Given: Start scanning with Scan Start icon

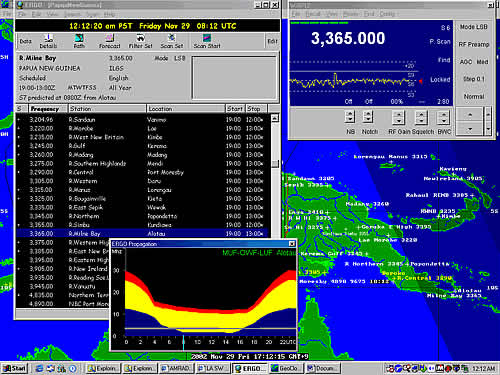Looking at the screenshot, I should [x=207, y=41].
